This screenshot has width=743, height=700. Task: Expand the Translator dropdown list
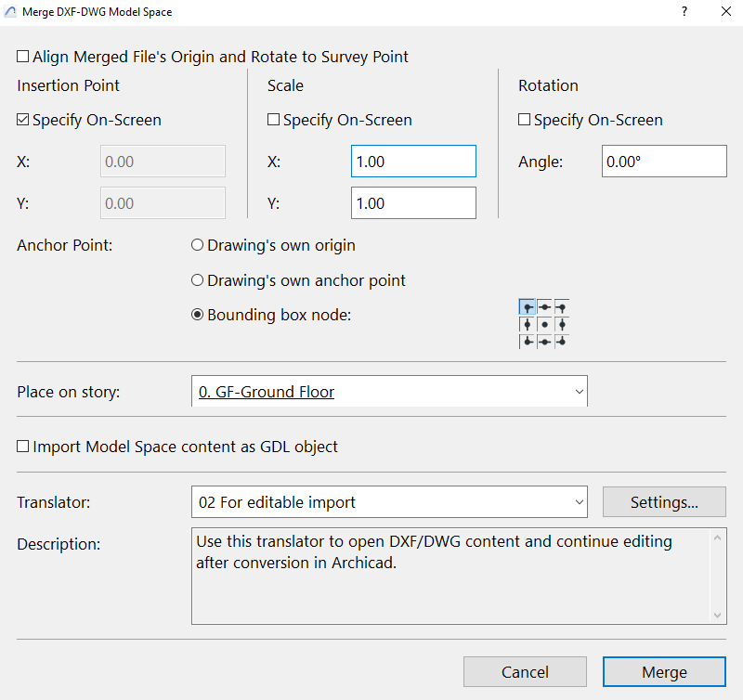click(x=389, y=502)
